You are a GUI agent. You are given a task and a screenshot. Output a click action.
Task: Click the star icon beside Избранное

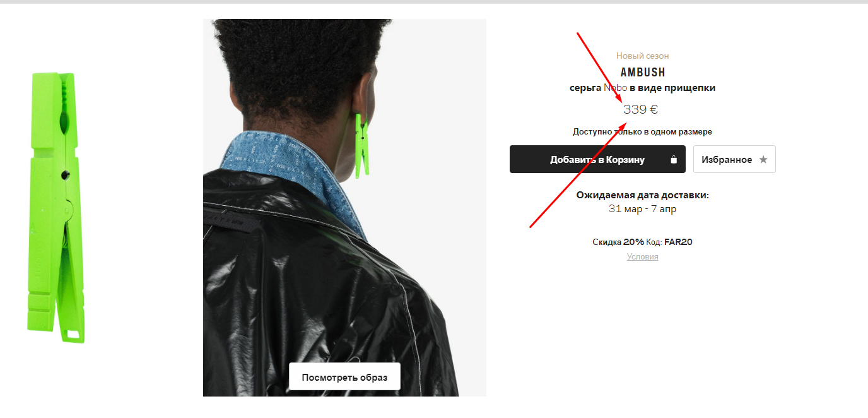pyautogui.click(x=763, y=160)
